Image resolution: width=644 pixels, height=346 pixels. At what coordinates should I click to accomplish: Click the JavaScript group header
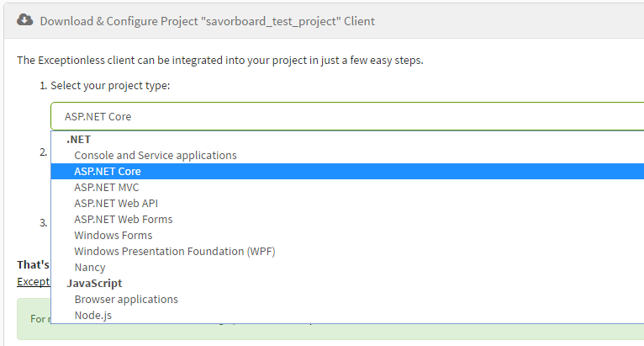pyautogui.click(x=94, y=284)
